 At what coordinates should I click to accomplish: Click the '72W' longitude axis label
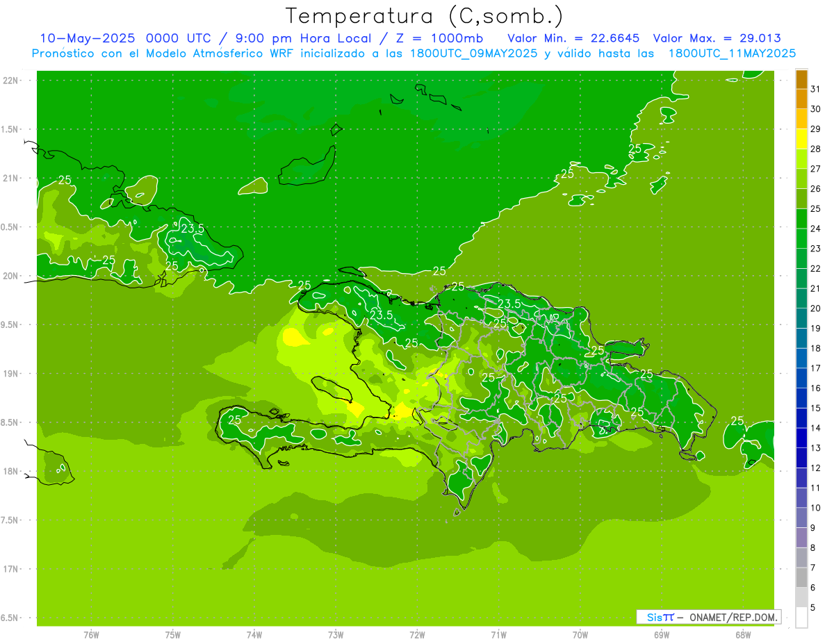[417, 635]
